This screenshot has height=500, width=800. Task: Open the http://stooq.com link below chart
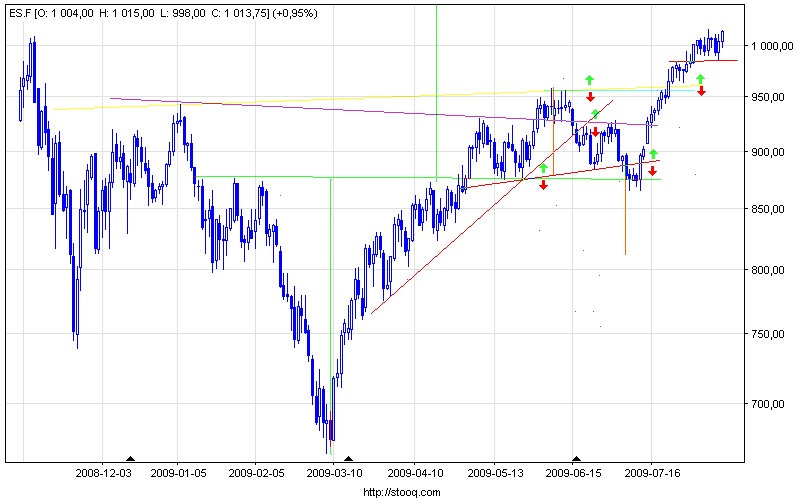[402, 492]
